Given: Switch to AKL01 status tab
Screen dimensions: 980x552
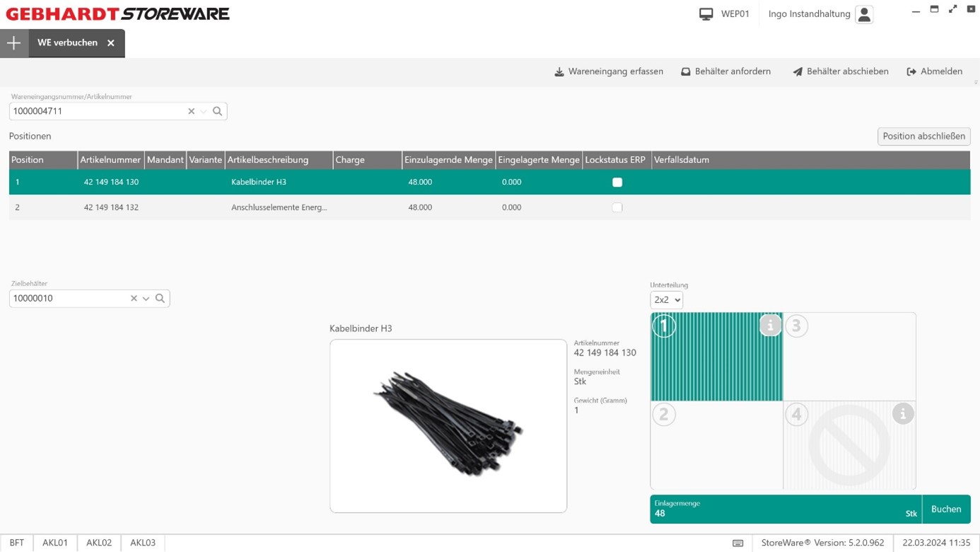Looking at the screenshot, I should 55,543.
